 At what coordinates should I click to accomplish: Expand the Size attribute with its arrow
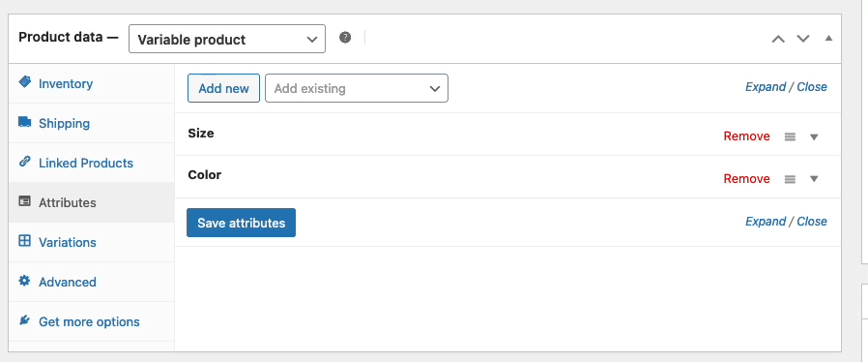pyautogui.click(x=814, y=136)
